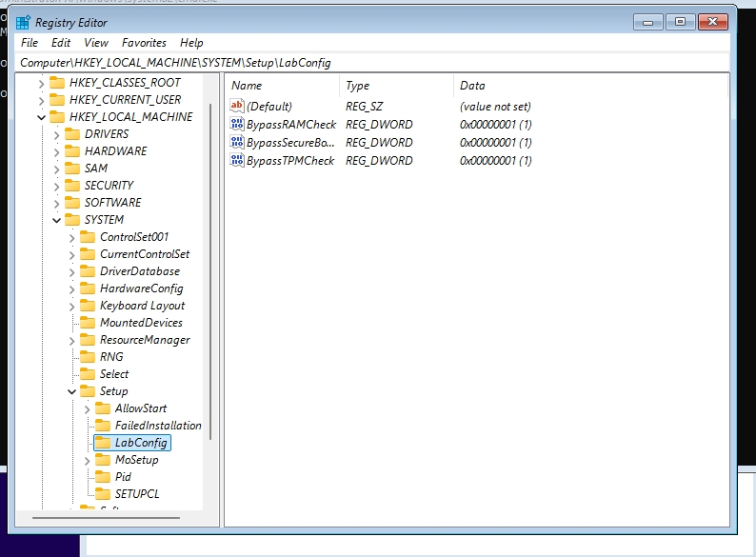This screenshot has height=557, width=756.
Task: Select the LabConfig key
Action: point(132,443)
